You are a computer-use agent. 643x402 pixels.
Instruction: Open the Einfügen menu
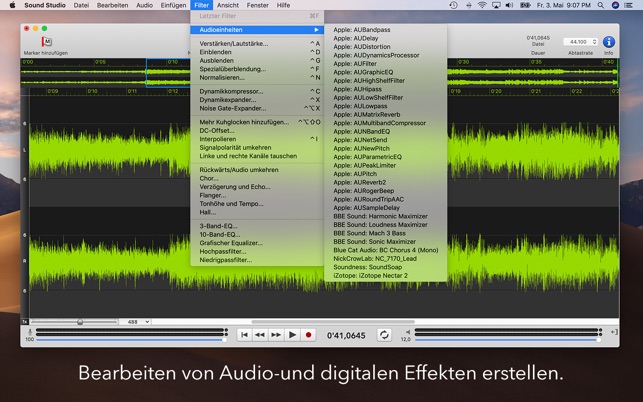tap(173, 5)
